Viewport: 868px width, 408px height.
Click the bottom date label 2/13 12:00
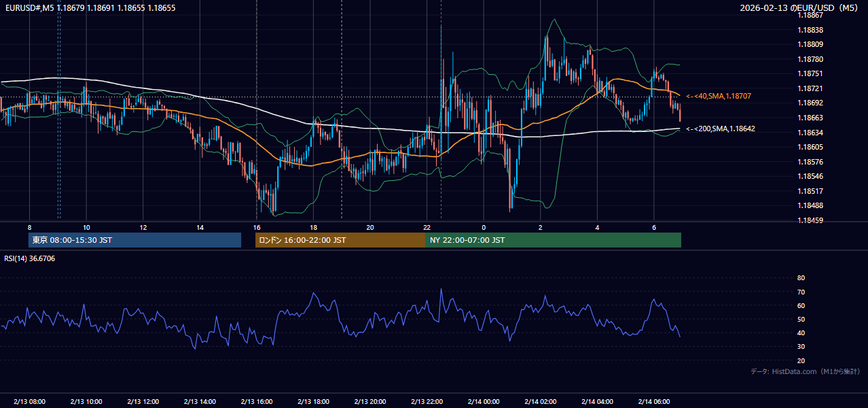coord(143,401)
